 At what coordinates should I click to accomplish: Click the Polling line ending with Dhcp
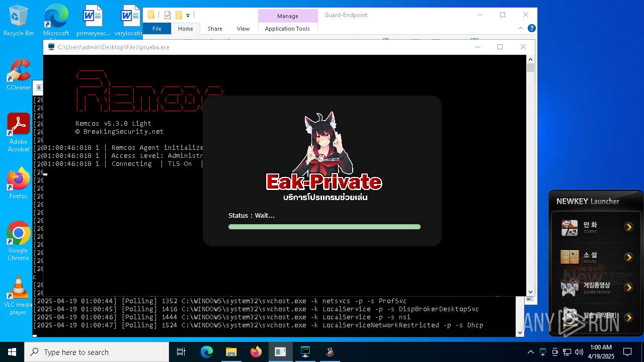258,325
